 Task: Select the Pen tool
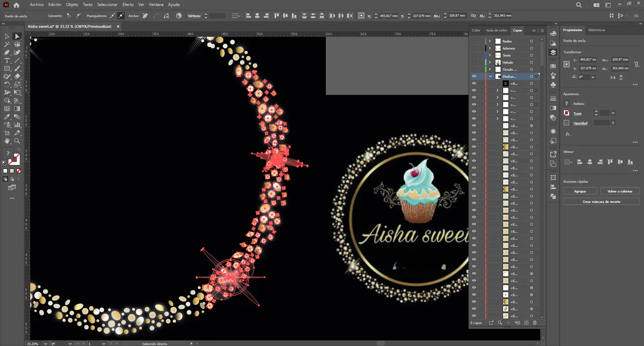[7, 52]
